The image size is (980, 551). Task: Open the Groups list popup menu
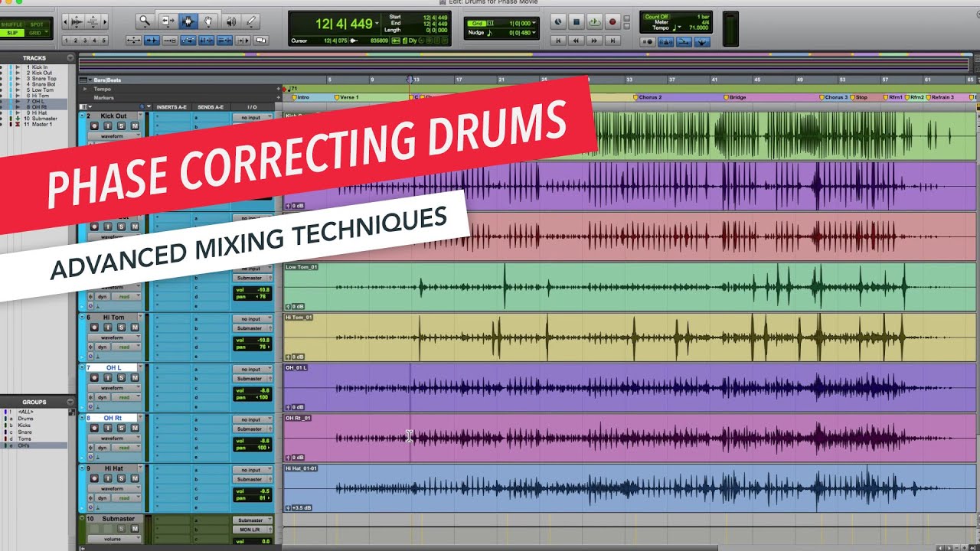click(x=70, y=402)
